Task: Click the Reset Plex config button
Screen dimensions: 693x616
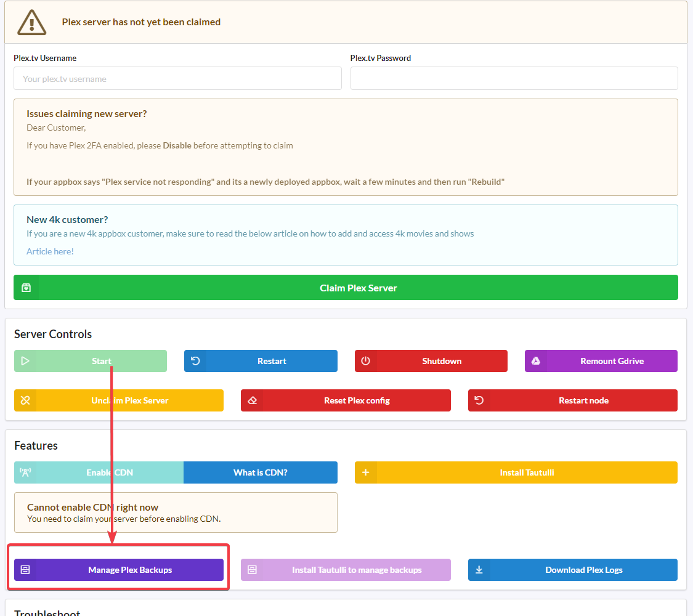Action: tap(346, 400)
